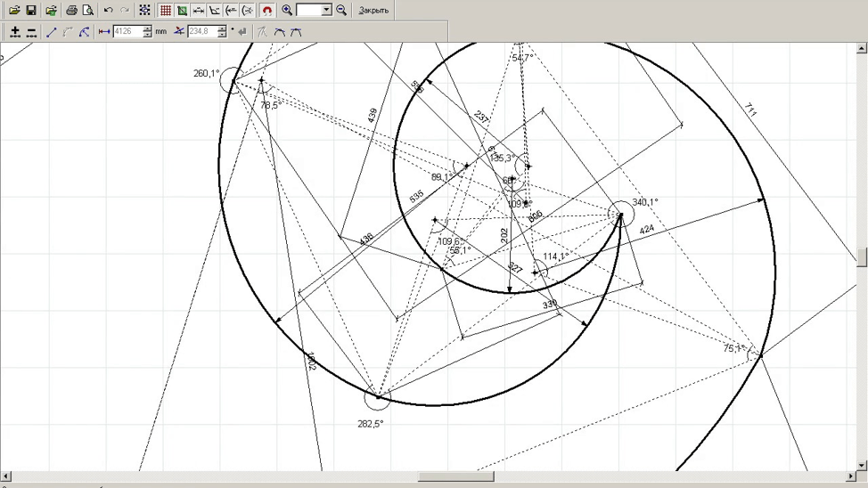Click the length input field showing 4126

click(127, 32)
